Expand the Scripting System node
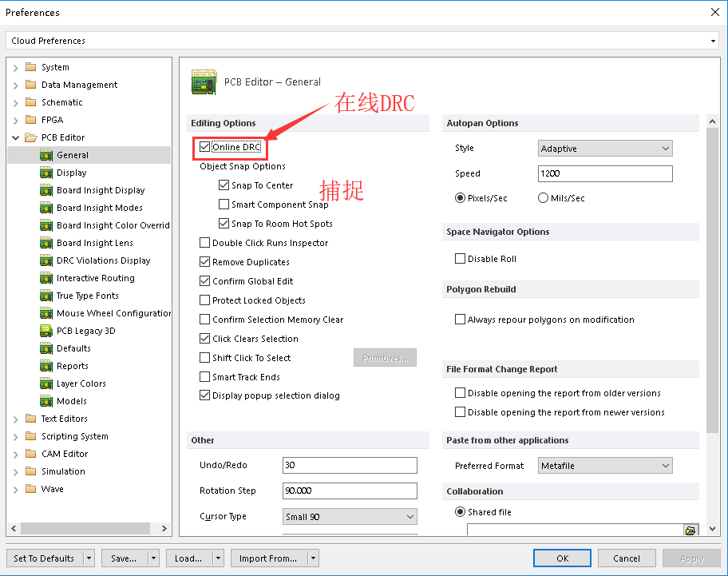This screenshot has width=728, height=576. coord(15,437)
